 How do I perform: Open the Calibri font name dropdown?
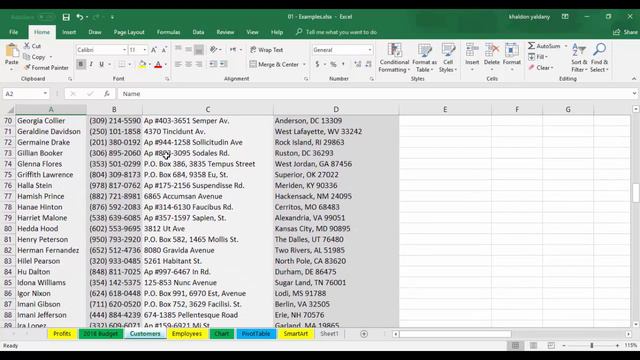(124, 50)
